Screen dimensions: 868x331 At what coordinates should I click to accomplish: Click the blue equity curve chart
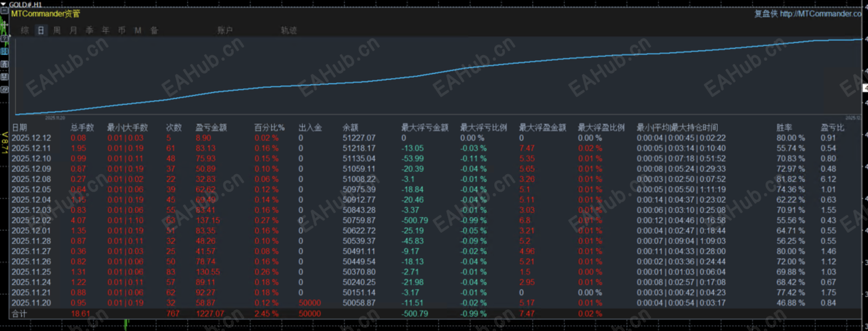coord(438,76)
